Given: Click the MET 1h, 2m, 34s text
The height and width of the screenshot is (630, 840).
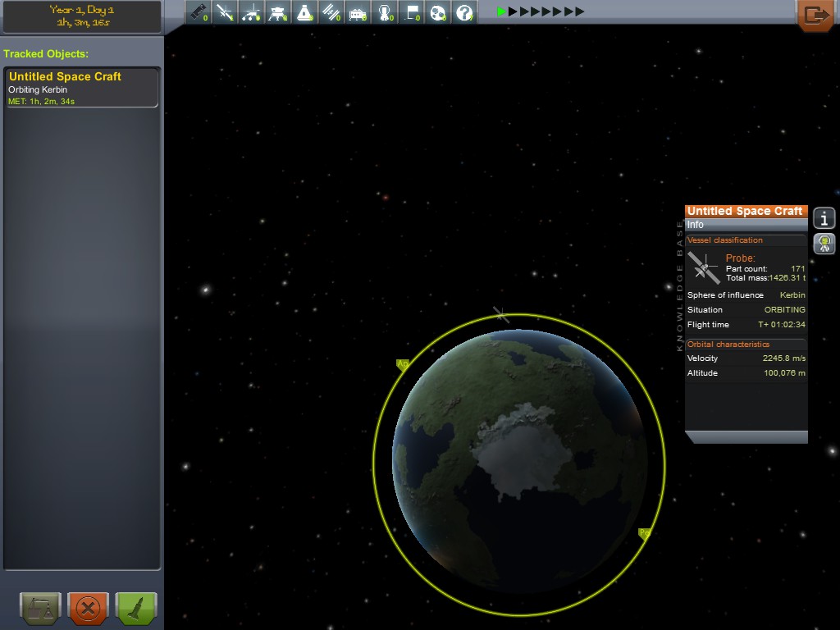Looking at the screenshot, I should click(x=41, y=101).
